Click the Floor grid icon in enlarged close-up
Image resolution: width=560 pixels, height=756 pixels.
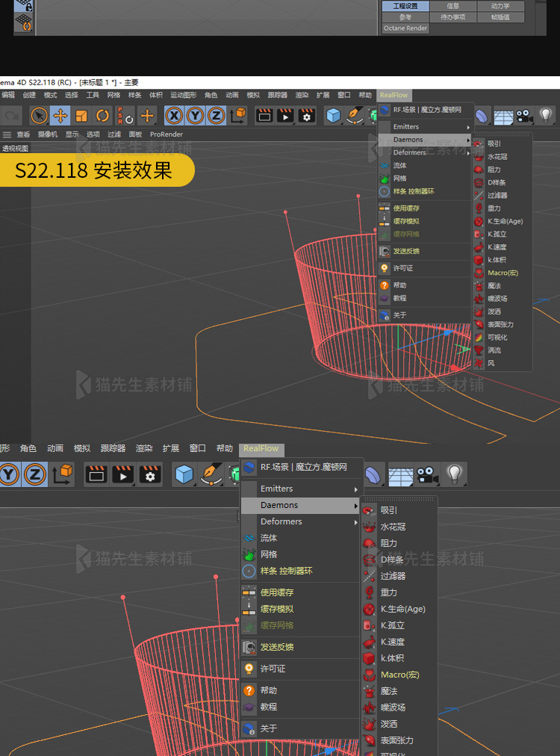point(400,474)
